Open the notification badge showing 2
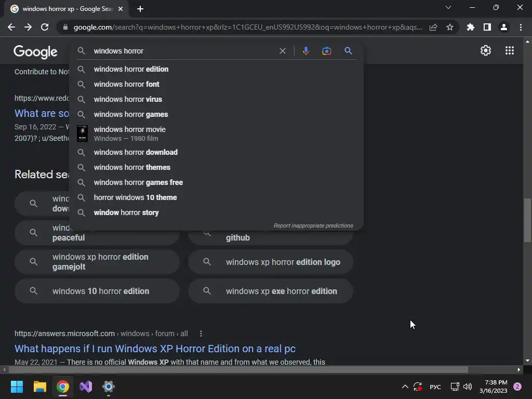Screen dimensions: 532x399 coord(517,387)
